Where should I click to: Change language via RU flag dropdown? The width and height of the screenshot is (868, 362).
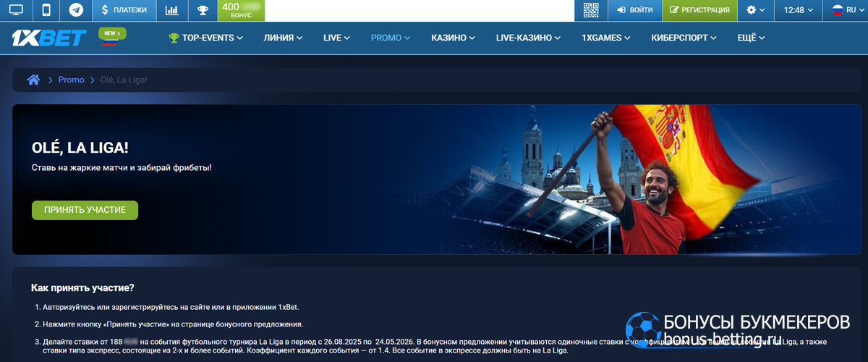point(845,10)
